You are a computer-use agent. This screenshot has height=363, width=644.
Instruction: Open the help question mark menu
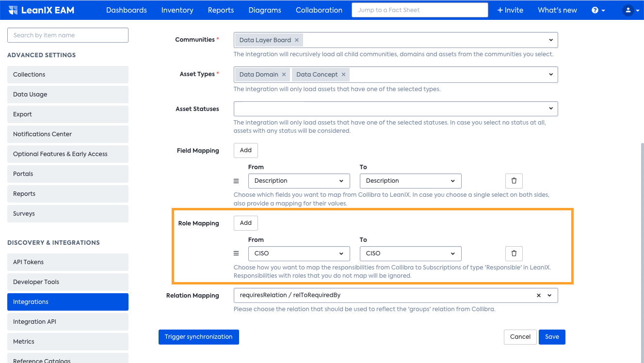point(598,10)
